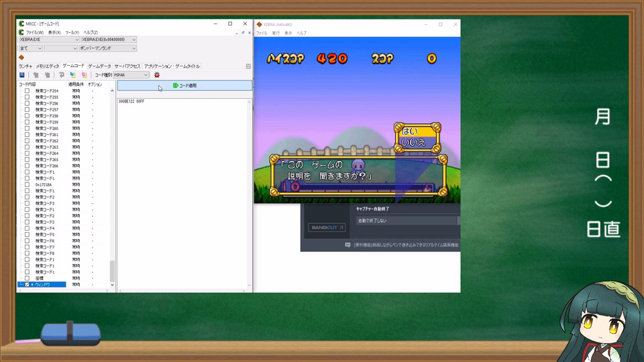Click the orange diamond icon below the process dropdowns
Viewport: 644px width, 362px height.
[21, 58]
